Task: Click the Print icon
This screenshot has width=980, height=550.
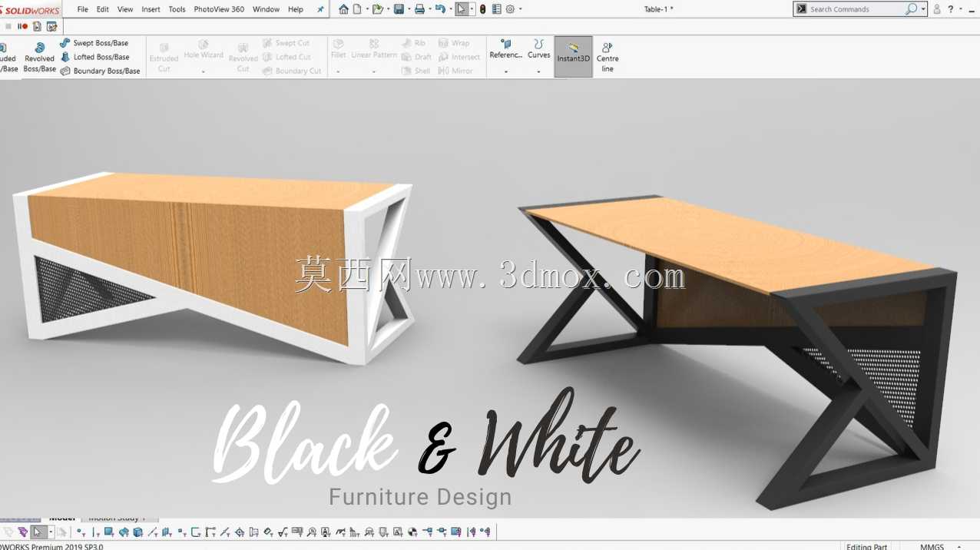Action: click(419, 9)
